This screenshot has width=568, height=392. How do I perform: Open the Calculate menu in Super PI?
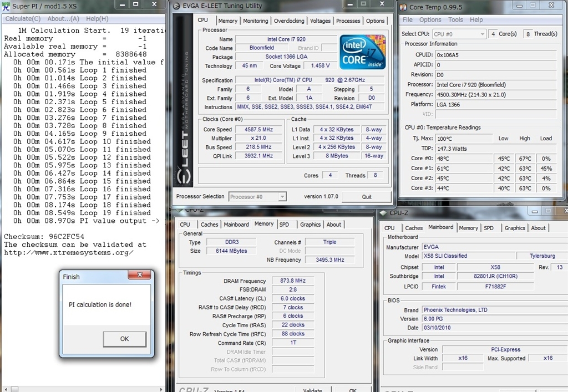(x=23, y=19)
